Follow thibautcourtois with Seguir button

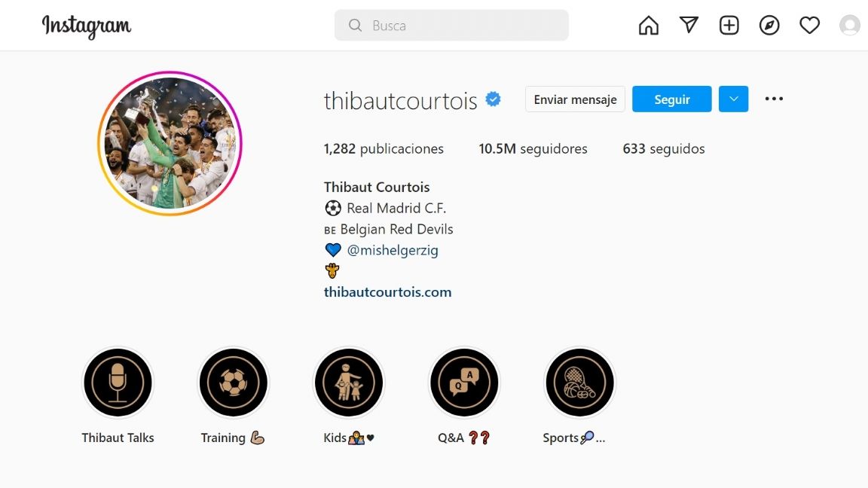(672, 99)
